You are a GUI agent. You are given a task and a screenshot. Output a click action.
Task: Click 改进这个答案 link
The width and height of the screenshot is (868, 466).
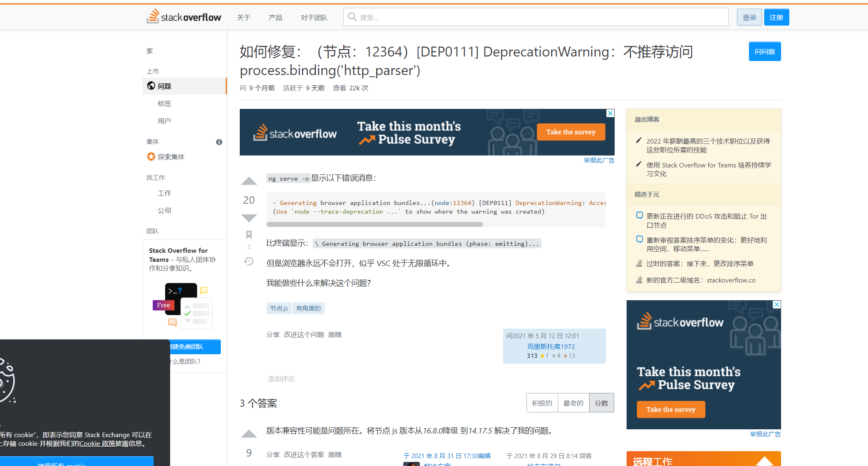pyautogui.click(x=304, y=454)
